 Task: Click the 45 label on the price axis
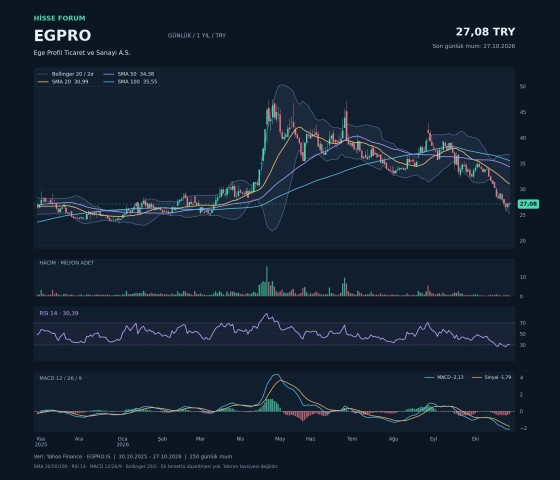(x=523, y=112)
